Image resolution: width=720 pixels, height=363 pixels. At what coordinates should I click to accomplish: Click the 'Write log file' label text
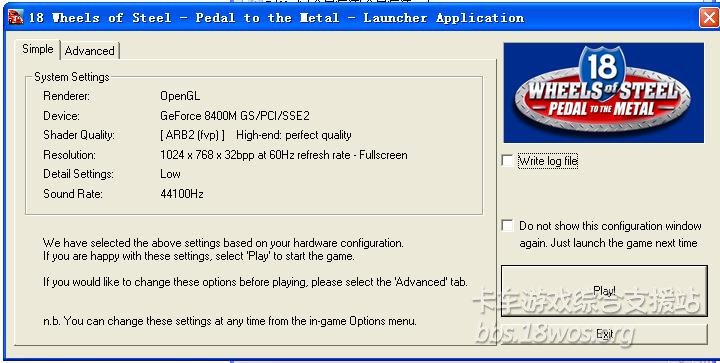pyautogui.click(x=548, y=161)
